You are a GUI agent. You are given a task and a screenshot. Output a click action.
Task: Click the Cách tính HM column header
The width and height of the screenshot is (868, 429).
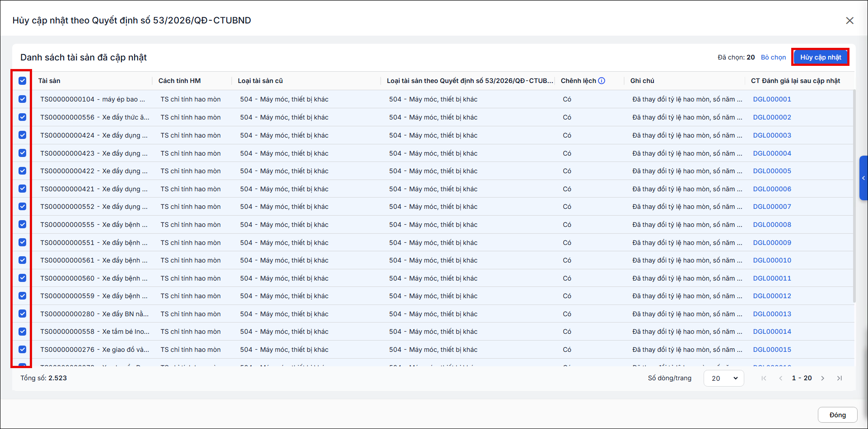coord(179,81)
